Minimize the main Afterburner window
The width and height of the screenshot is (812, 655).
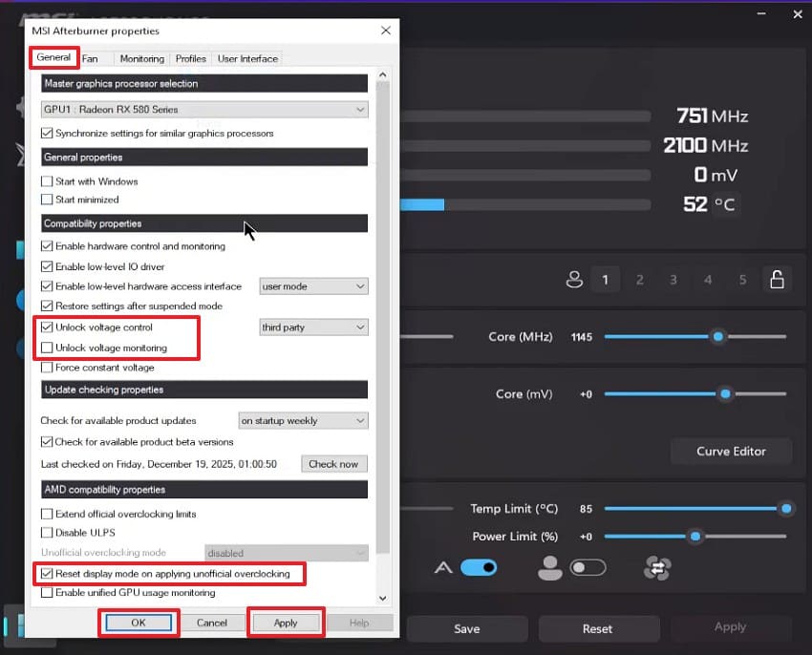coord(761,13)
